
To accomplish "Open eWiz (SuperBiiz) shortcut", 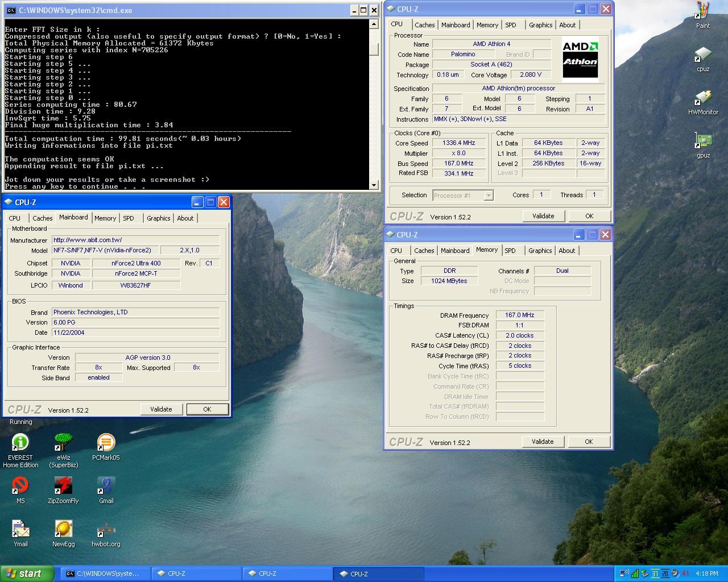I will coord(63,450).
